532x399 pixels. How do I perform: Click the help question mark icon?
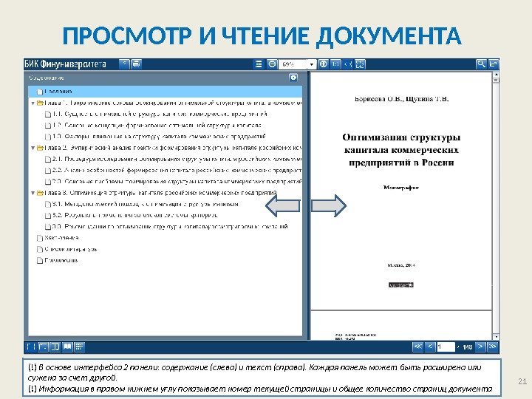tap(124, 64)
